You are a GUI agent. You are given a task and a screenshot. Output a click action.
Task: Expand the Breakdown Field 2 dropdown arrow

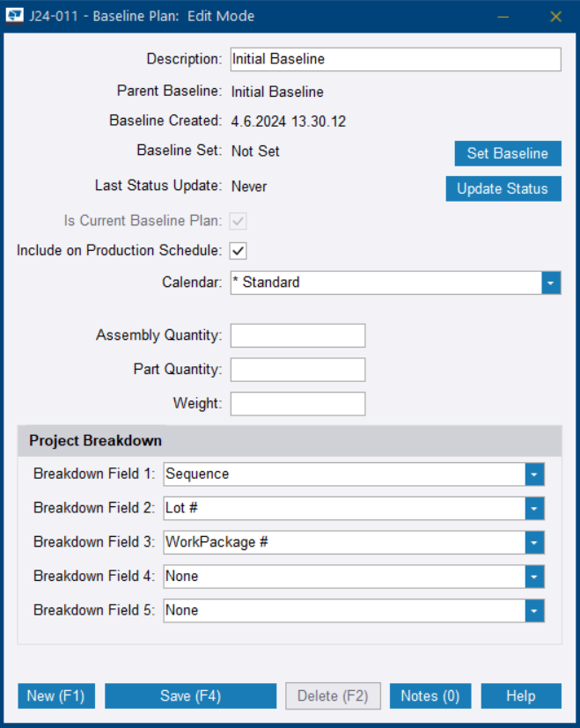534,509
